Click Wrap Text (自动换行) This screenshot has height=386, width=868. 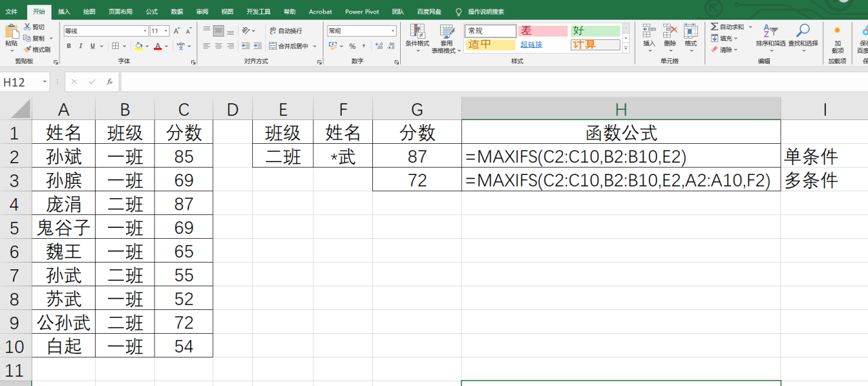point(285,31)
